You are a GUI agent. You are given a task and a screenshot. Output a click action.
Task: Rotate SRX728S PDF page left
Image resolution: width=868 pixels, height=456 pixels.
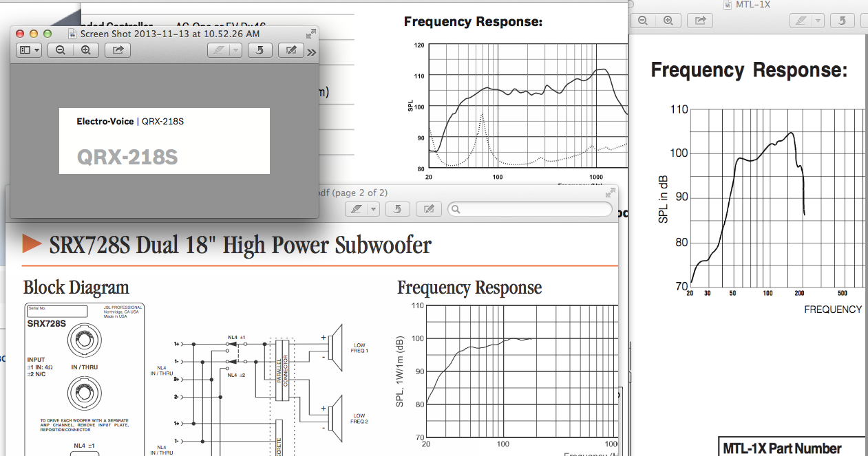click(x=398, y=209)
